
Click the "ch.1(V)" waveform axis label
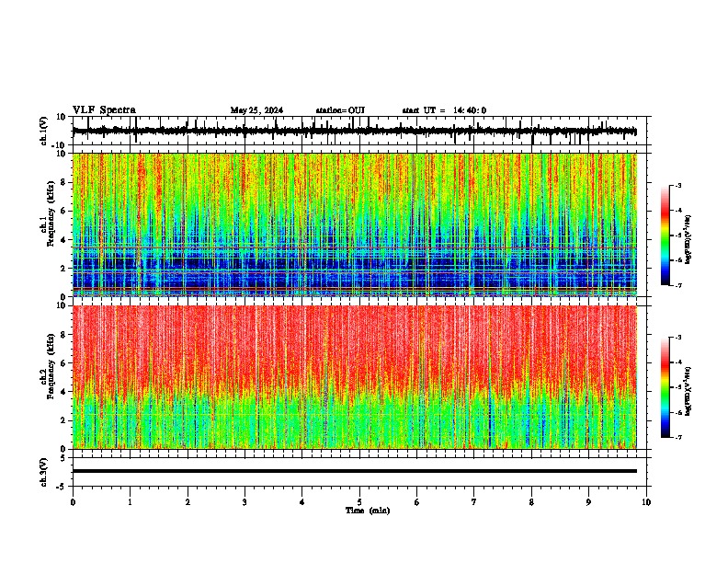click(x=44, y=131)
